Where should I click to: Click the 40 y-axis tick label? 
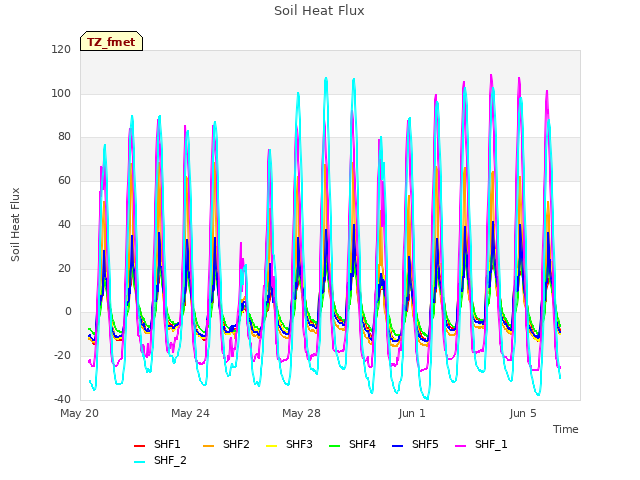pos(64,224)
